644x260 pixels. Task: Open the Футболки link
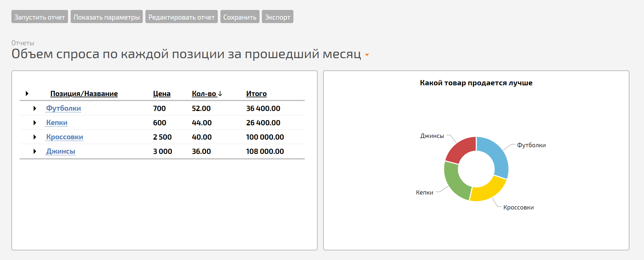[x=63, y=108]
